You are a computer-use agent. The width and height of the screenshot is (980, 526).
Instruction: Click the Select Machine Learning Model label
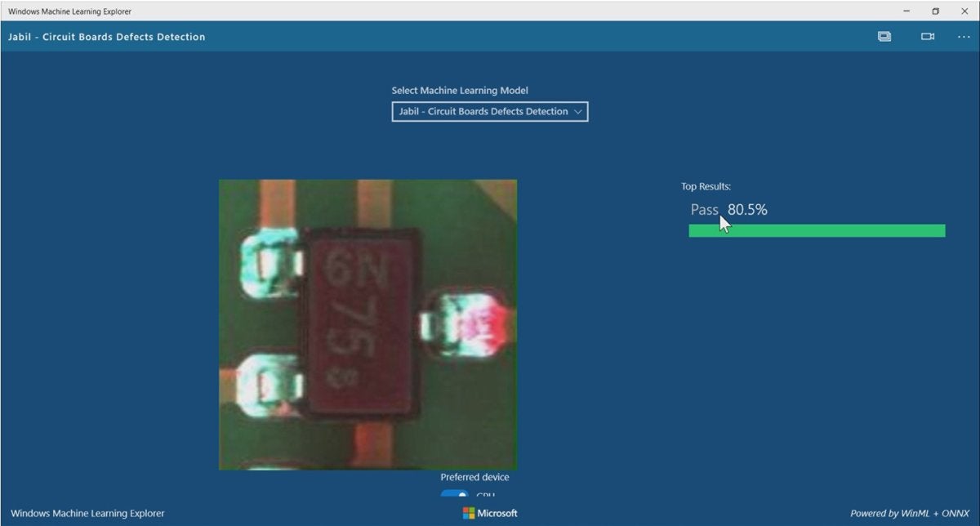(x=460, y=91)
